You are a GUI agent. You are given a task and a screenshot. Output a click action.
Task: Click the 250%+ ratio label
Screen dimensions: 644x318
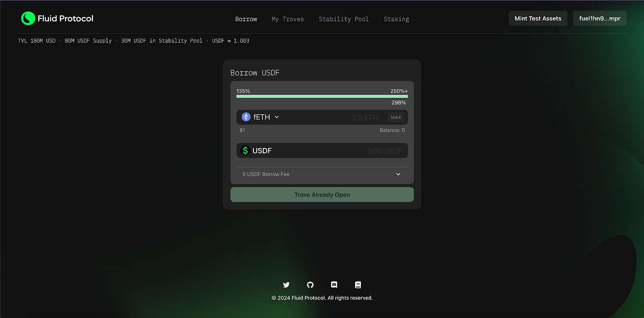click(x=399, y=91)
